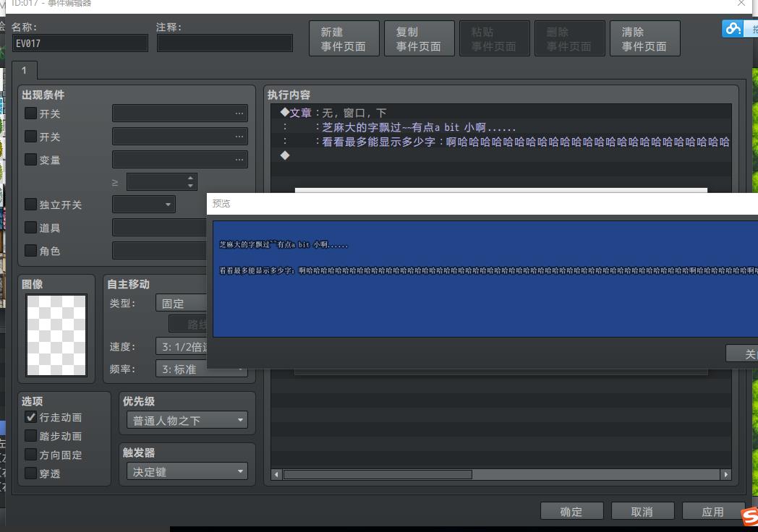Decrease the variable threshold with down arrow
Viewport: 758px width, 532px height.
[190, 186]
